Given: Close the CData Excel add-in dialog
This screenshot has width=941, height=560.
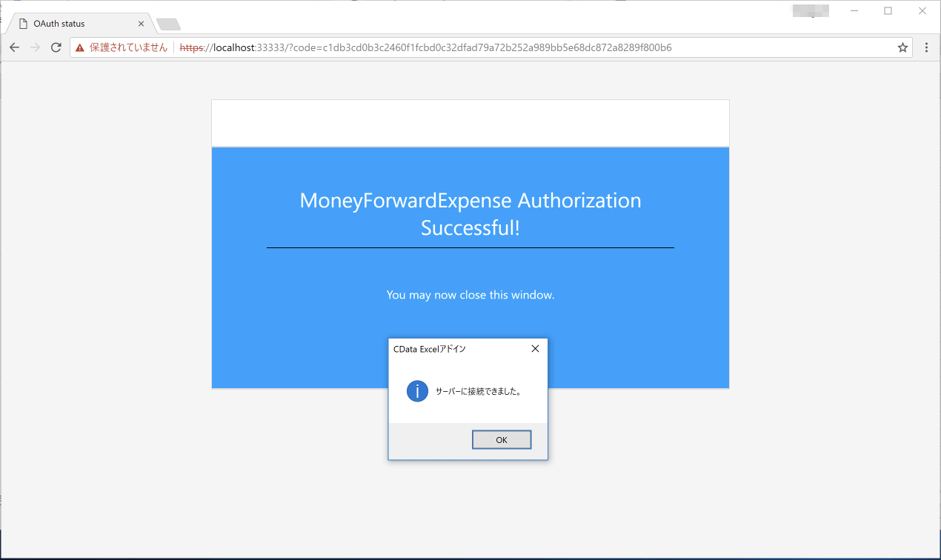Looking at the screenshot, I should [535, 349].
